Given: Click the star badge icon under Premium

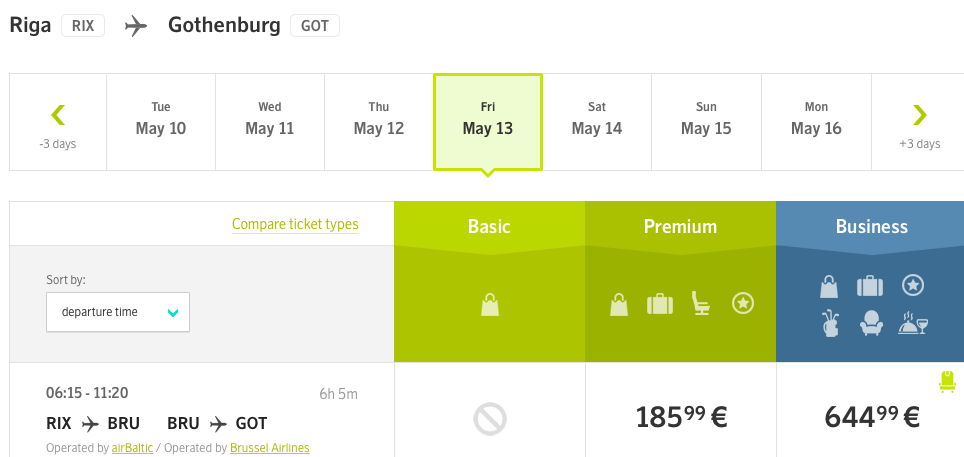Looking at the screenshot, I should [x=743, y=303].
